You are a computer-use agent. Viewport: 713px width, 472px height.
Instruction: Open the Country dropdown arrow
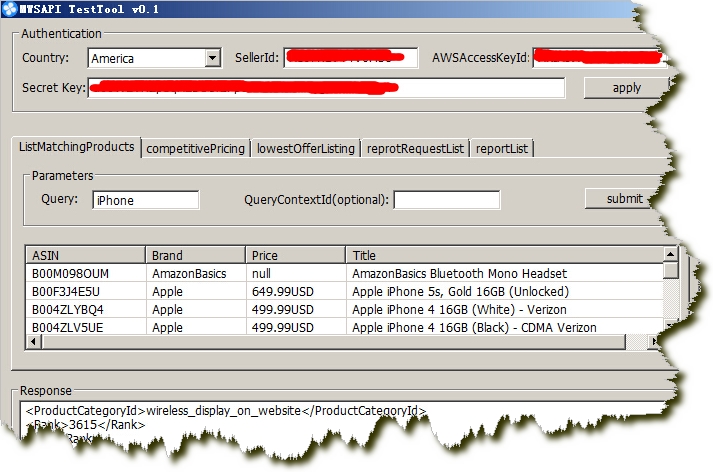[212, 58]
